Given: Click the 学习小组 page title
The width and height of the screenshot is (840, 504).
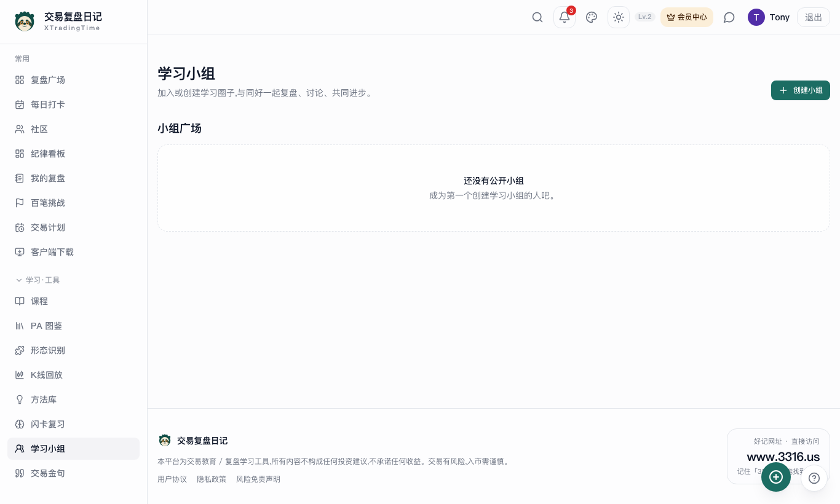Looking at the screenshot, I should tap(186, 74).
